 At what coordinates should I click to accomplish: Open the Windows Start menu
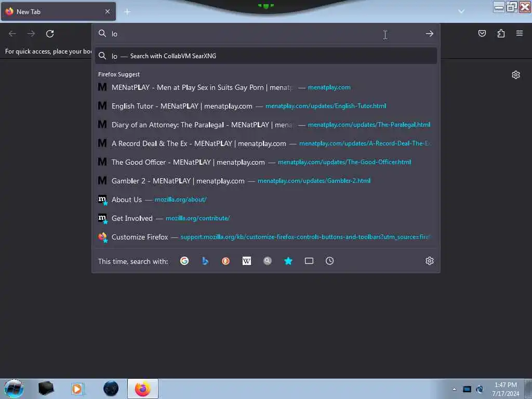(14, 389)
